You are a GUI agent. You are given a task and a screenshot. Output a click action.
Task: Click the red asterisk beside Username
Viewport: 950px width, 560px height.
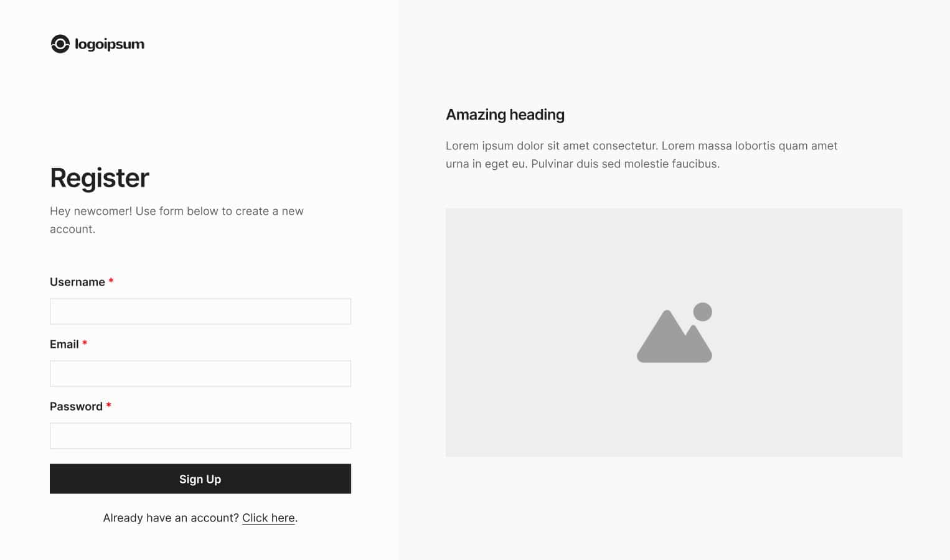tap(111, 281)
